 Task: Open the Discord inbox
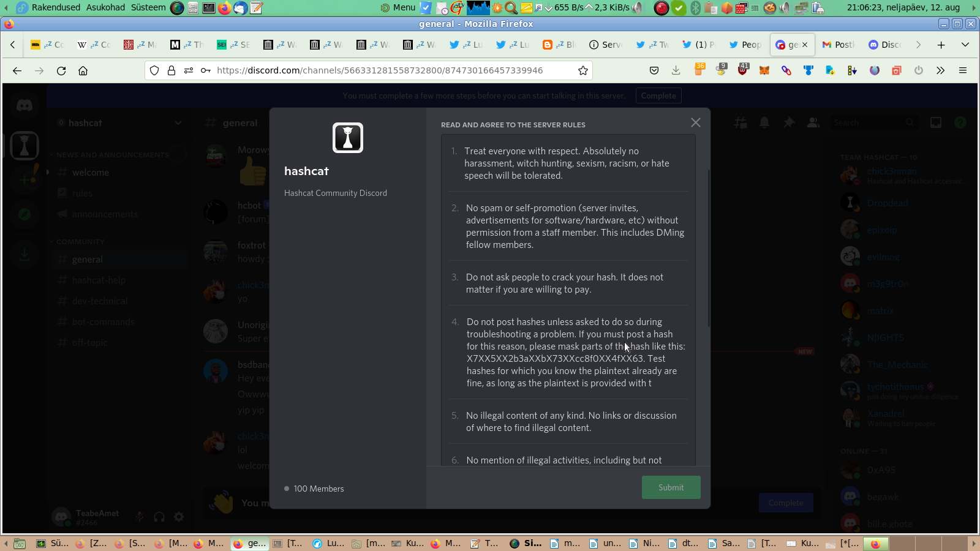tap(936, 123)
